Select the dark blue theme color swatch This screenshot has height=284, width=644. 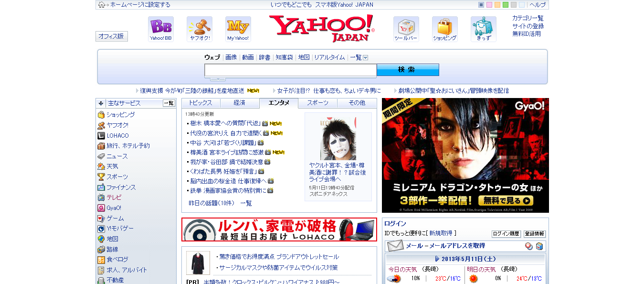click(x=481, y=5)
